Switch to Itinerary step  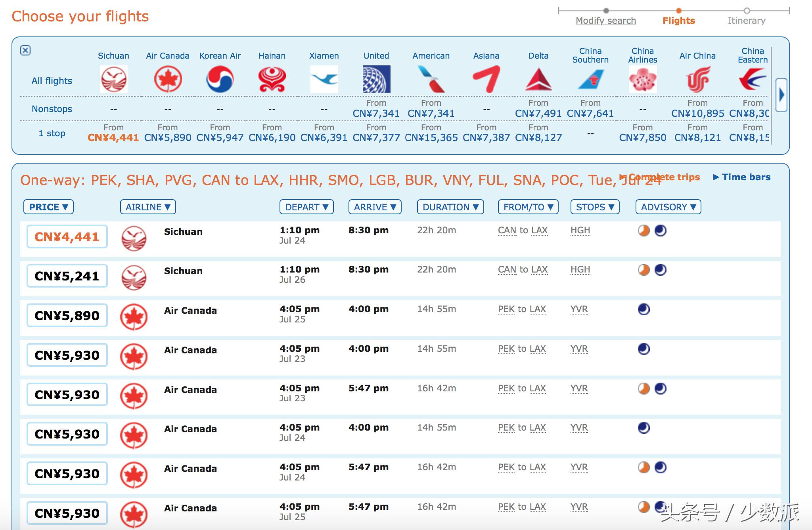click(x=746, y=21)
